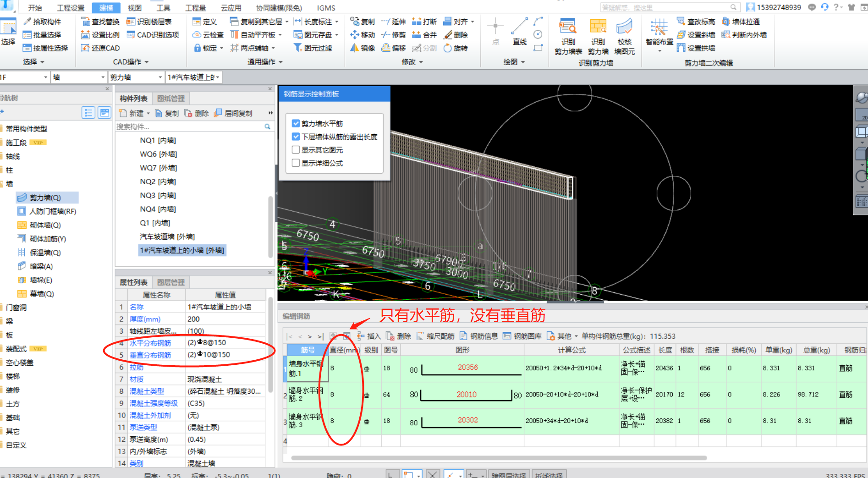Click 判断内外墙 tool
This screenshot has width=868, height=478.
pos(744,35)
